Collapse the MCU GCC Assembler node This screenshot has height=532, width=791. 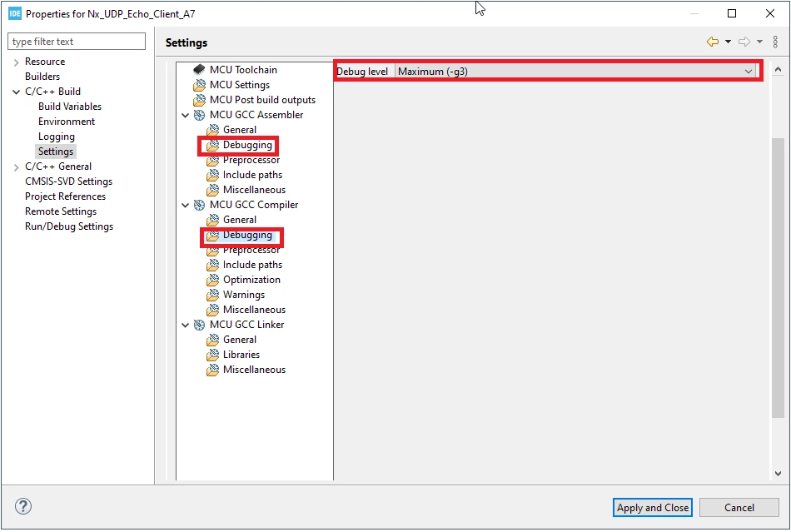(x=185, y=116)
